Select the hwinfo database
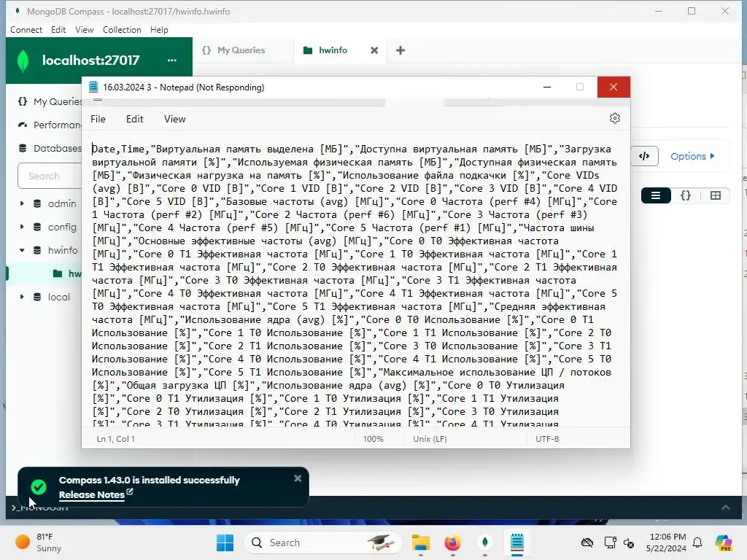The width and height of the screenshot is (747, 560). (63, 250)
